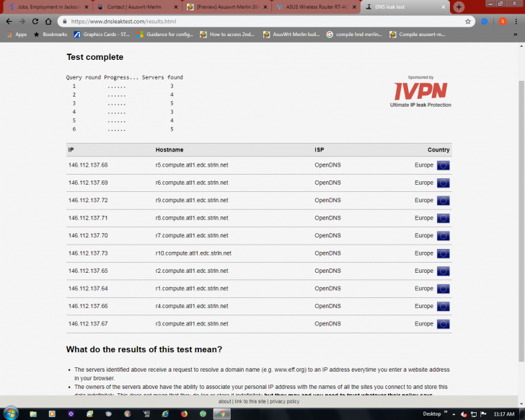The width and height of the screenshot is (525, 420).
Task: Click the active Chrome taskbar button
Action: pyautogui.click(x=221, y=414)
